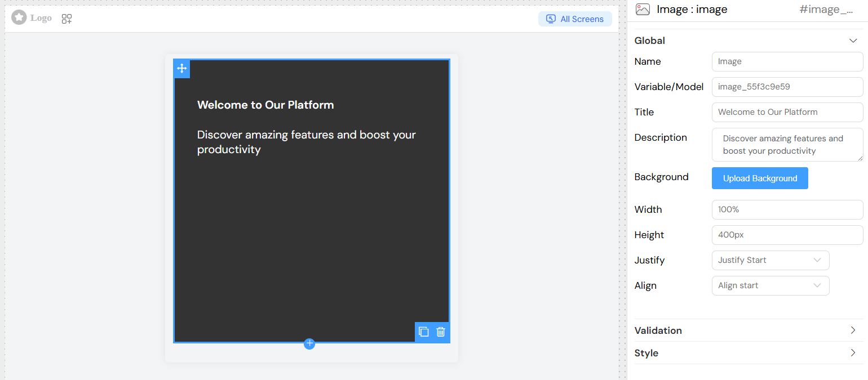Click the Background label
Screen dimensions: 868x380
point(661,177)
